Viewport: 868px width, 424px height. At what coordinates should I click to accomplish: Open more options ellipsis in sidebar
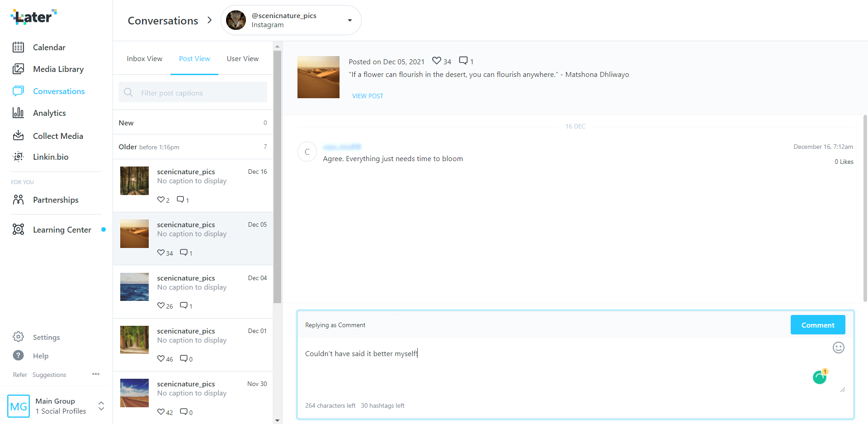pyautogui.click(x=96, y=374)
